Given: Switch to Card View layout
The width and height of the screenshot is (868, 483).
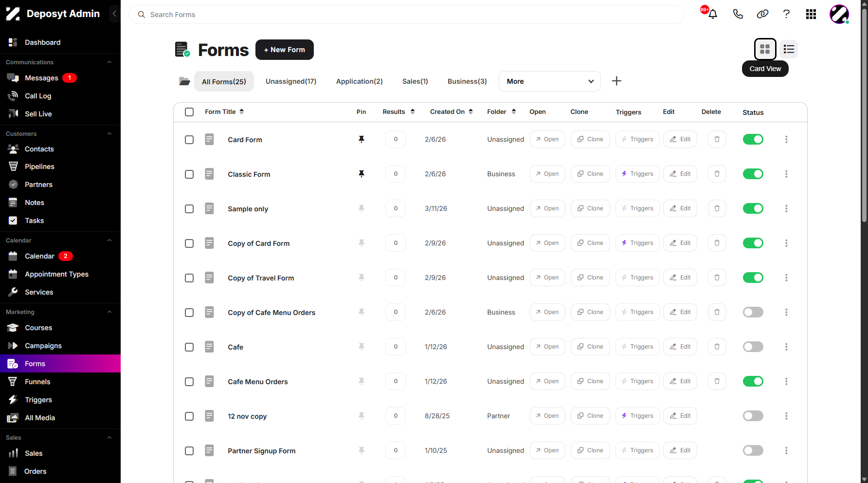Looking at the screenshot, I should pyautogui.click(x=765, y=49).
